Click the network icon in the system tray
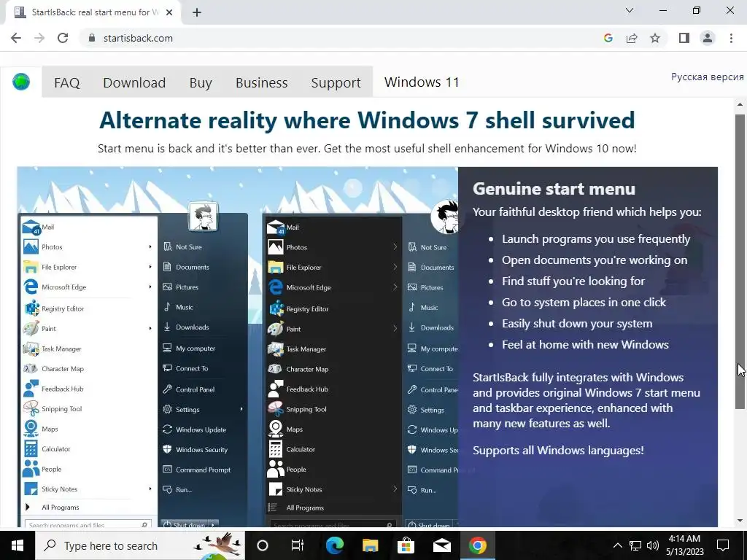The height and width of the screenshot is (560, 747). click(635, 545)
